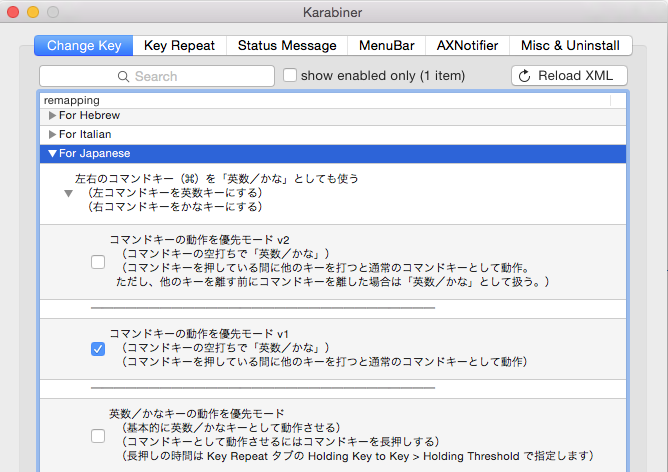Click the コマンドキーの動作を優先モード v2 label
The height and width of the screenshot is (472, 668).
(x=199, y=240)
